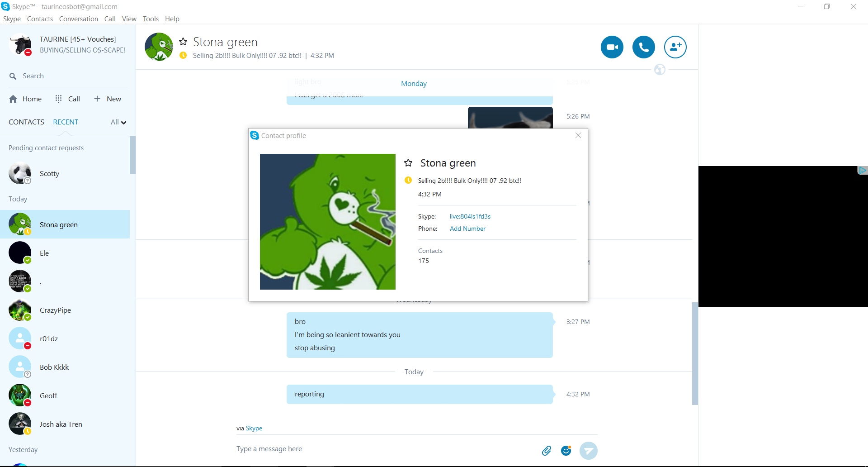Click the away status clock icon in chat header
This screenshot has height=467, width=868.
[183, 55]
